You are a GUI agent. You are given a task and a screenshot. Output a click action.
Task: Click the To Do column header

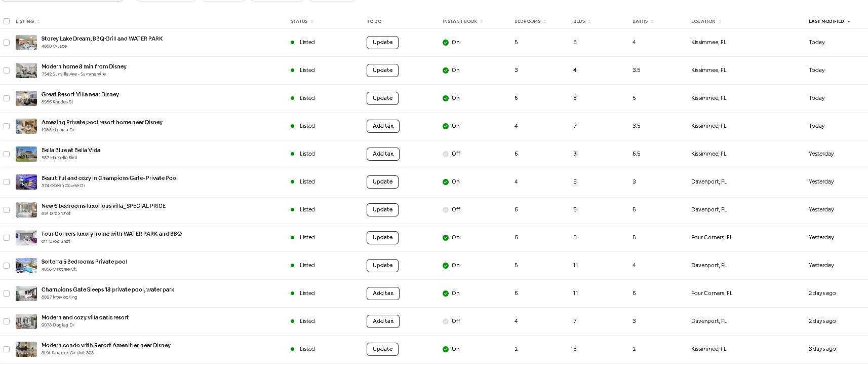pos(374,21)
